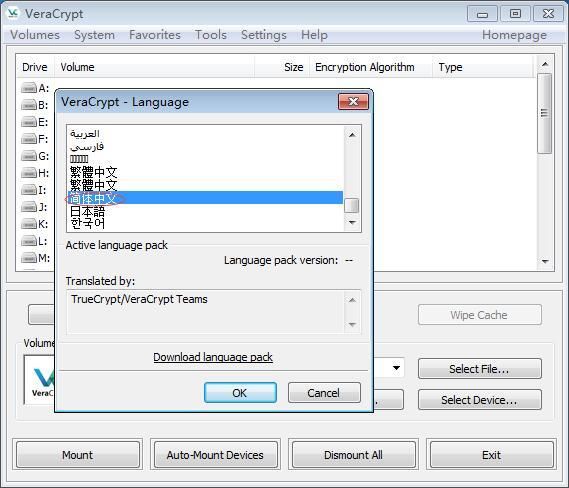569x488 pixels.
Task: Click the Select File... button
Action: (479, 369)
